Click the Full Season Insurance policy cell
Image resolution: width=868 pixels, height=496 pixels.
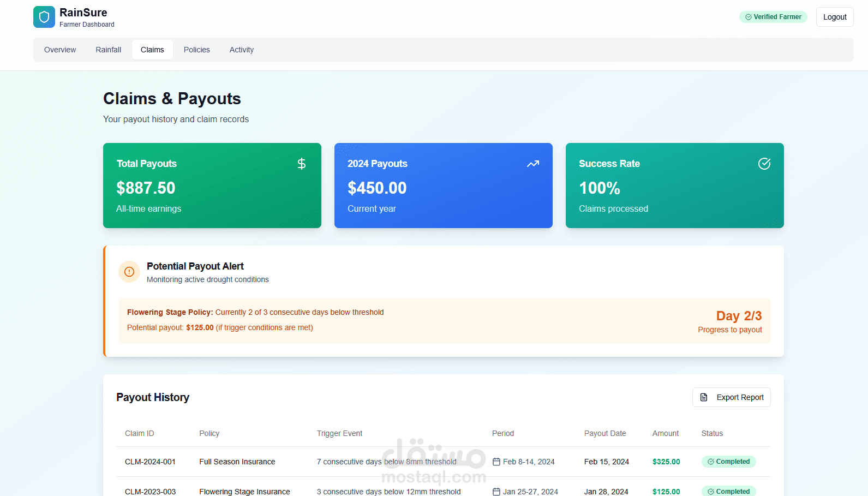pyautogui.click(x=237, y=462)
